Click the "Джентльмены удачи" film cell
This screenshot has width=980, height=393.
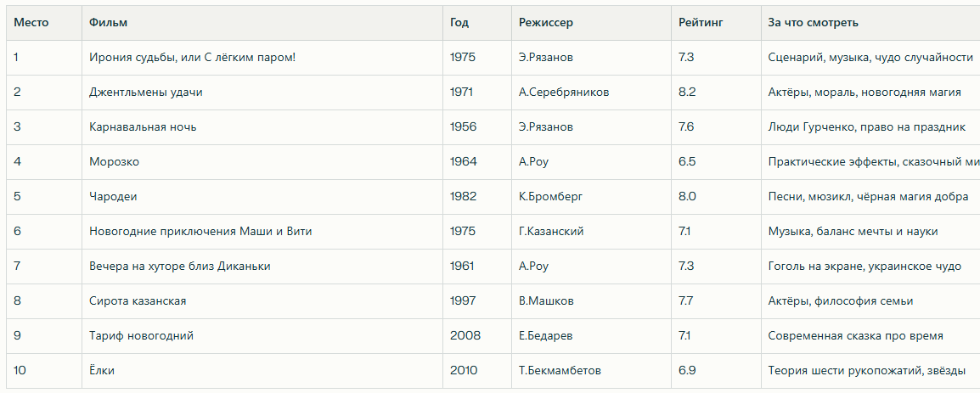click(146, 92)
